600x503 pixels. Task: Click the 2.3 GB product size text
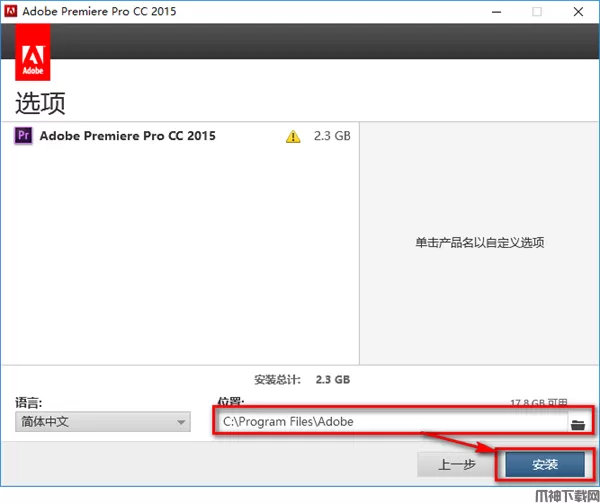click(332, 136)
